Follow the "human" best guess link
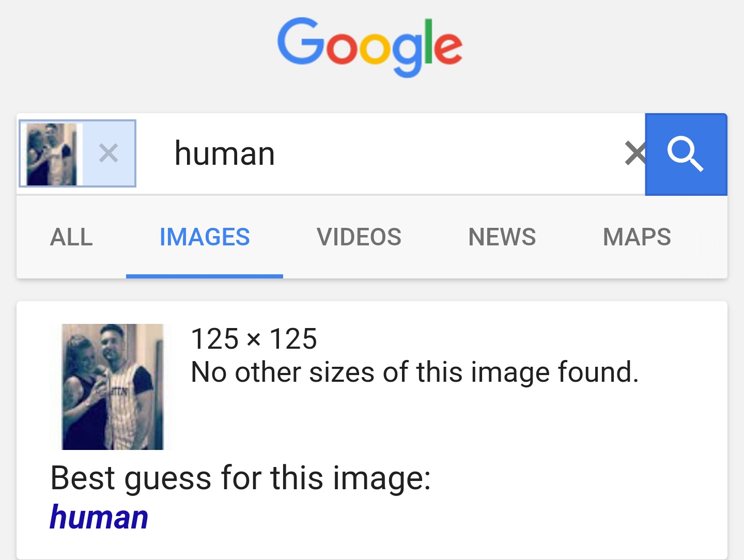Screen dimensions: 744x560 click(x=99, y=517)
